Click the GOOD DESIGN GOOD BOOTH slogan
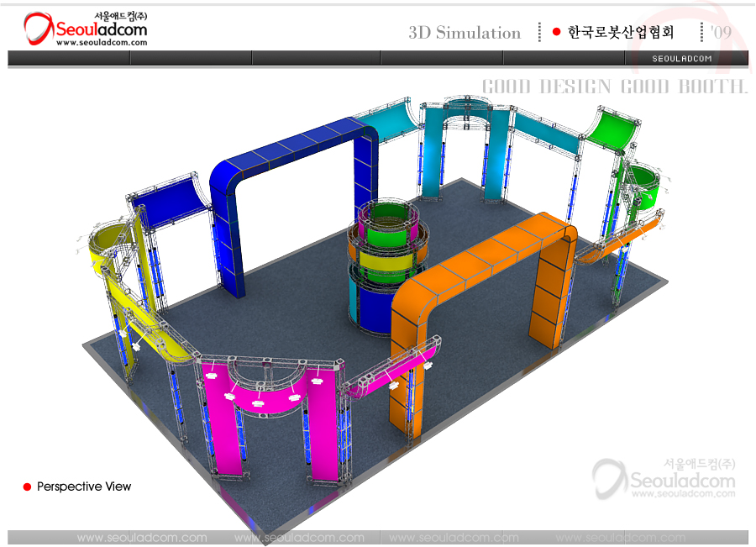The image size is (756, 547). pyautogui.click(x=614, y=87)
